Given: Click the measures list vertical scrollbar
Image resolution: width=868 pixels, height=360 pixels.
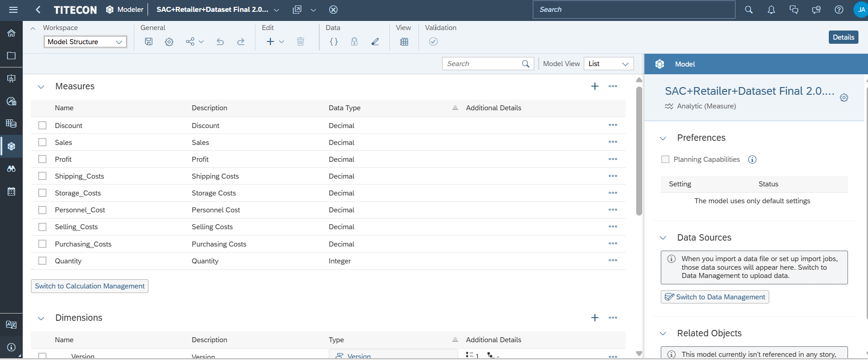Looking at the screenshot, I should click(639, 150).
